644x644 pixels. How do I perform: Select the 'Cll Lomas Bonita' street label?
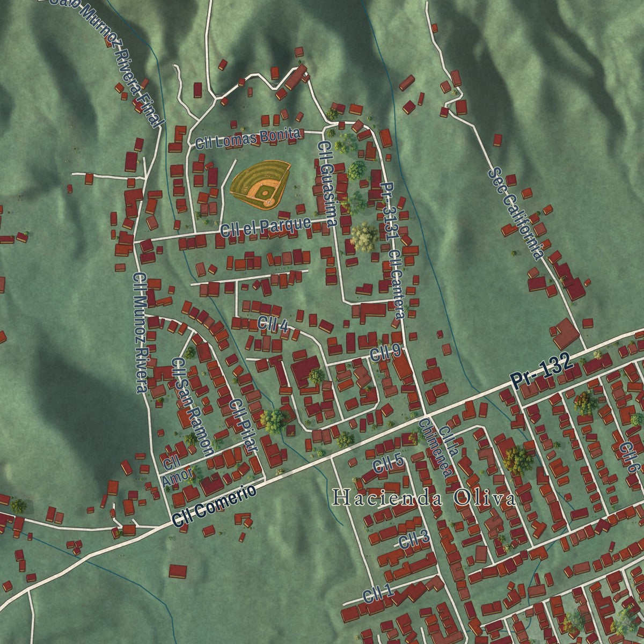coord(247,139)
